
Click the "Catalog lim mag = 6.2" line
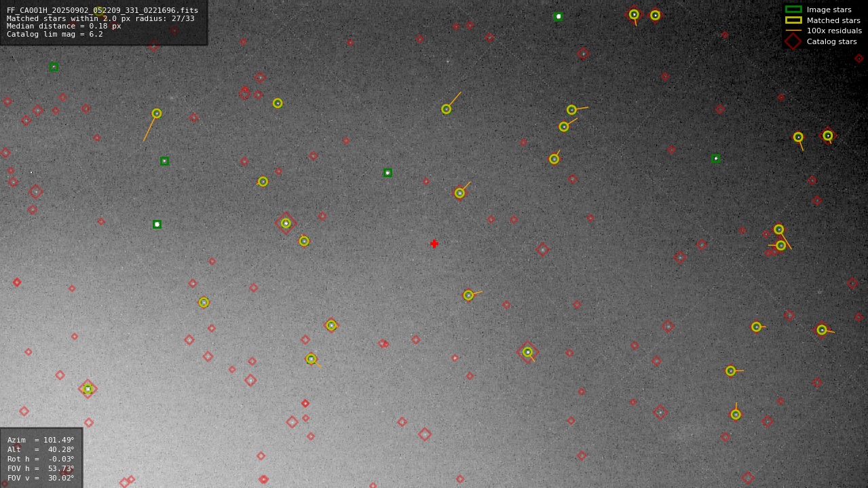pyautogui.click(x=55, y=34)
